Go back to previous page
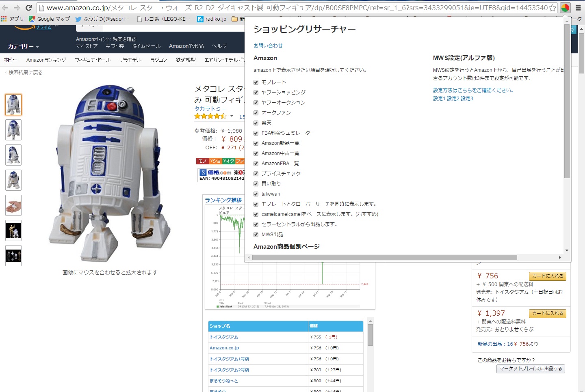The image size is (585, 392). point(5,8)
